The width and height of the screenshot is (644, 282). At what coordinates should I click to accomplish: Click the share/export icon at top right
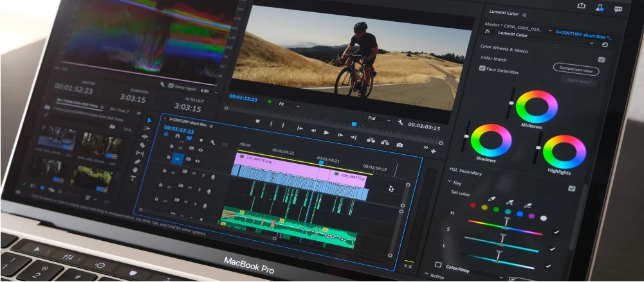[581, 5]
